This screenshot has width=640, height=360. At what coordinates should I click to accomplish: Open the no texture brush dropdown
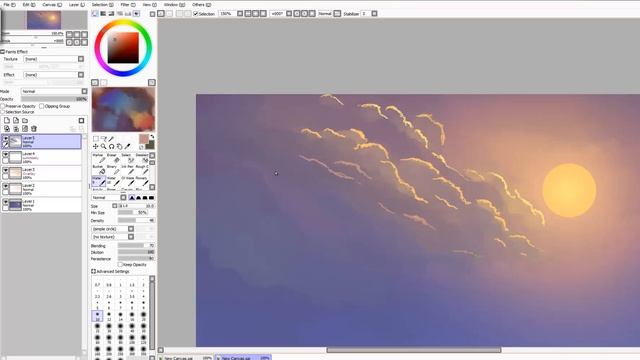pyautogui.click(x=131, y=237)
